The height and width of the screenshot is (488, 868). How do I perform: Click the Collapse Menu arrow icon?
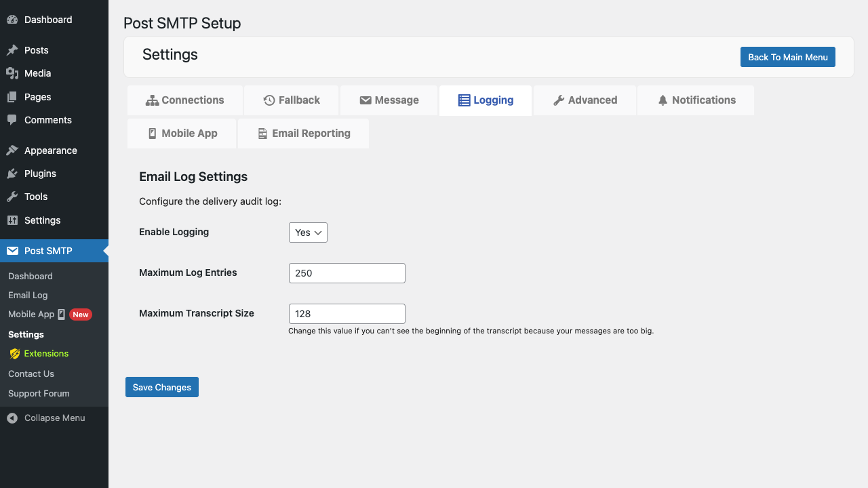click(x=12, y=418)
